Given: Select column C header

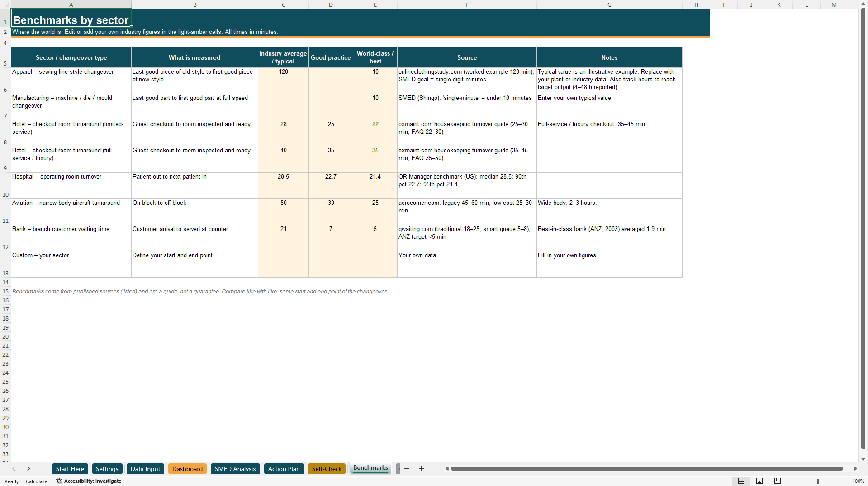Looking at the screenshot, I should 284,5.
